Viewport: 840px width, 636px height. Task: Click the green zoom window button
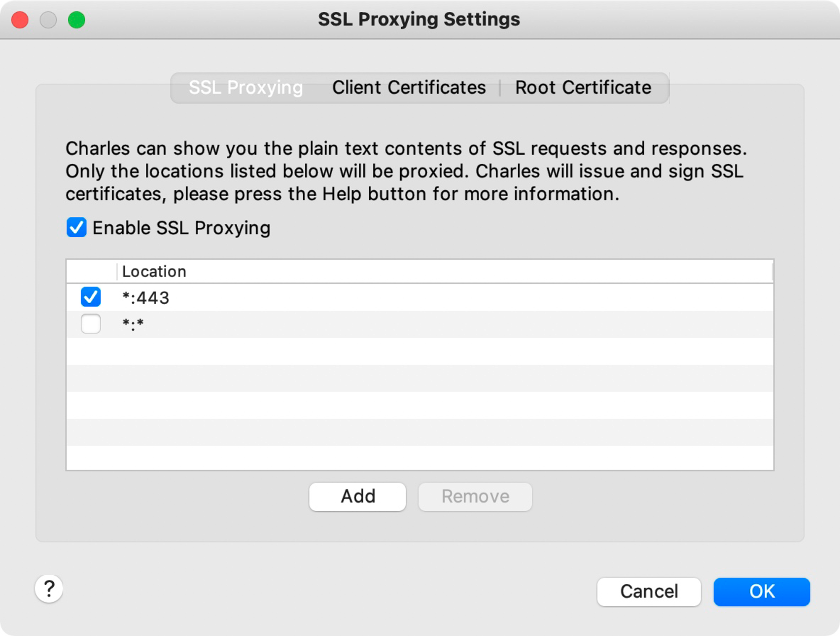pos(76,20)
